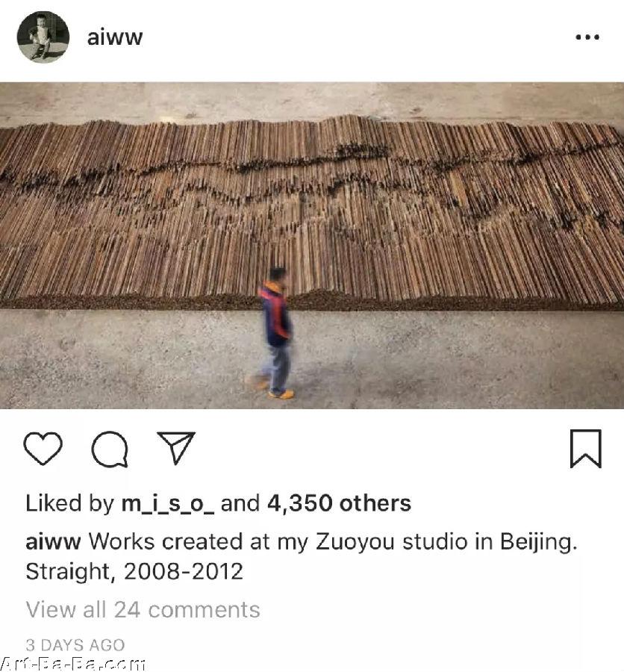624x672 pixels.
Task: Open the m_i_s_o_ profile from the likes line
Action: pos(168,503)
